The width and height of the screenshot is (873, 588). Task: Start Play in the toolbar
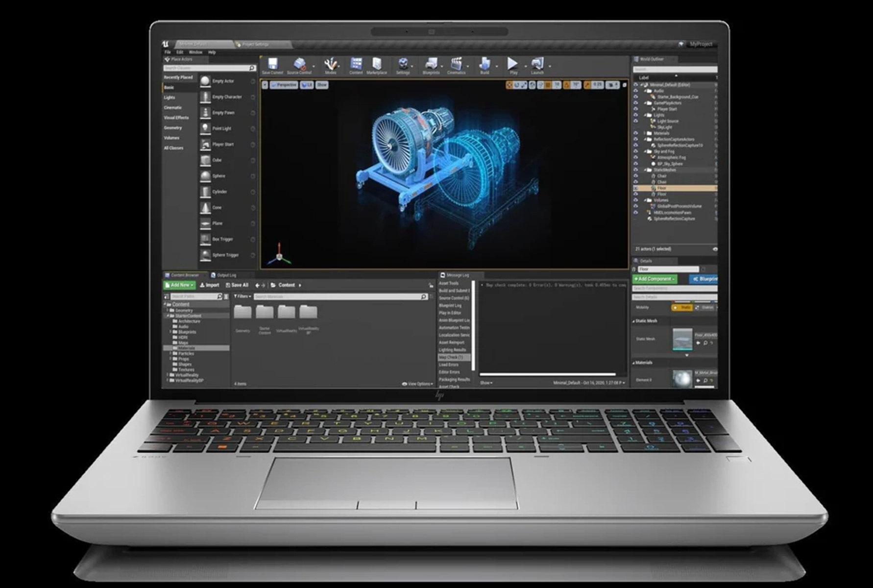tap(512, 63)
